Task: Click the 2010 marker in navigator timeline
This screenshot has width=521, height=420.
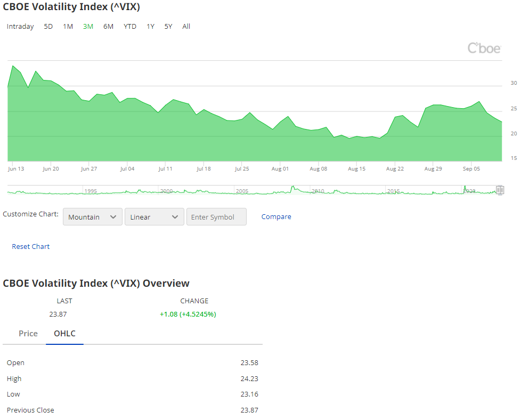Action: point(318,191)
